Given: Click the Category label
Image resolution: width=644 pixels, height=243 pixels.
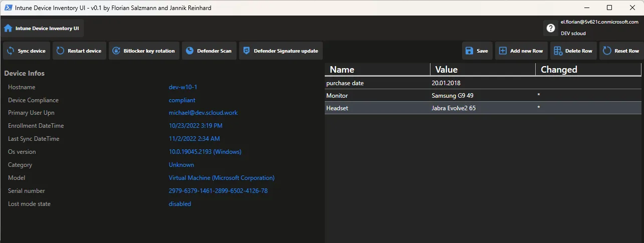Looking at the screenshot, I should click(20, 165).
